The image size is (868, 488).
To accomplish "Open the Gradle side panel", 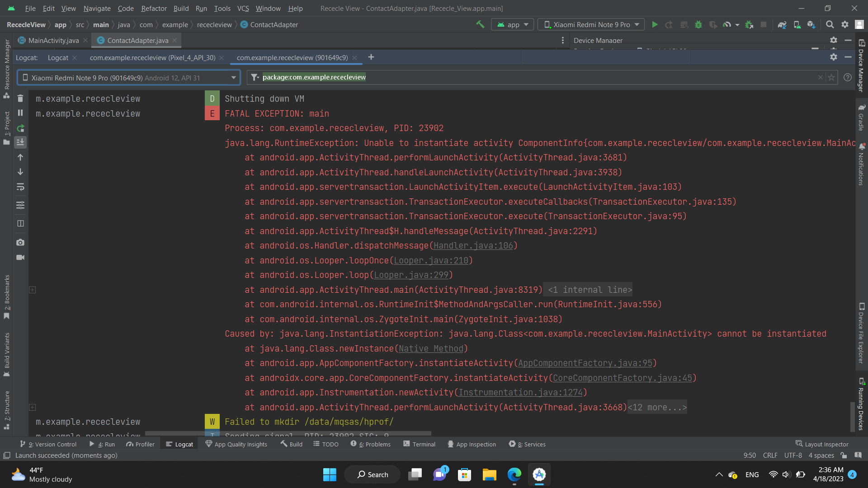I will click(x=861, y=117).
